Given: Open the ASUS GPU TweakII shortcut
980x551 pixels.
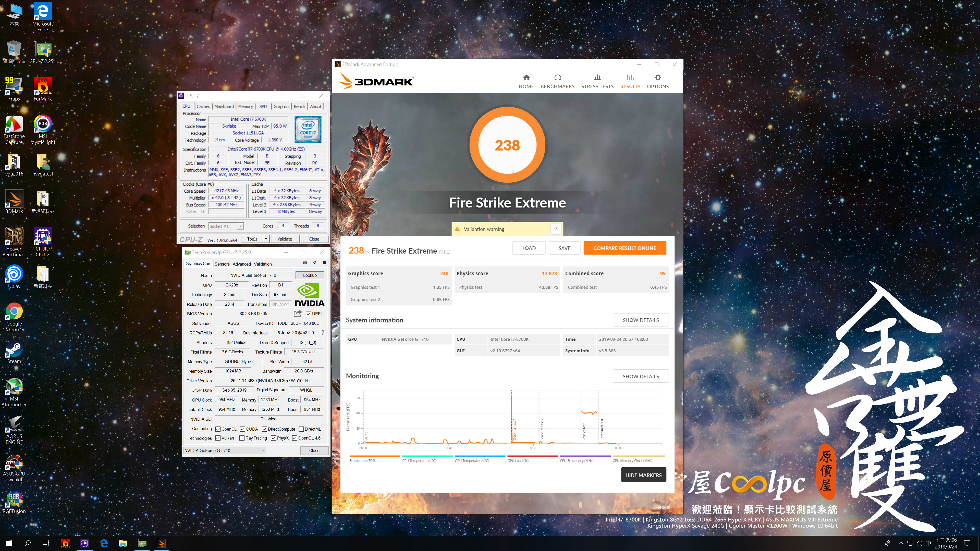Looking at the screenshot, I should pos(14,467).
